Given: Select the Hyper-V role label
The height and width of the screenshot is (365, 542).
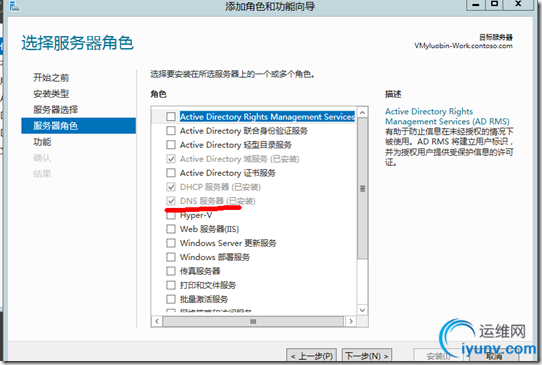Looking at the screenshot, I should tap(196, 215).
